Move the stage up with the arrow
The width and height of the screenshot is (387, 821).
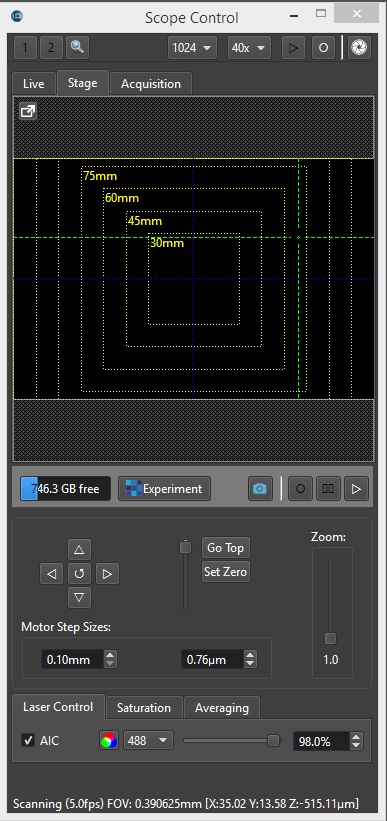pyautogui.click(x=79, y=549)
